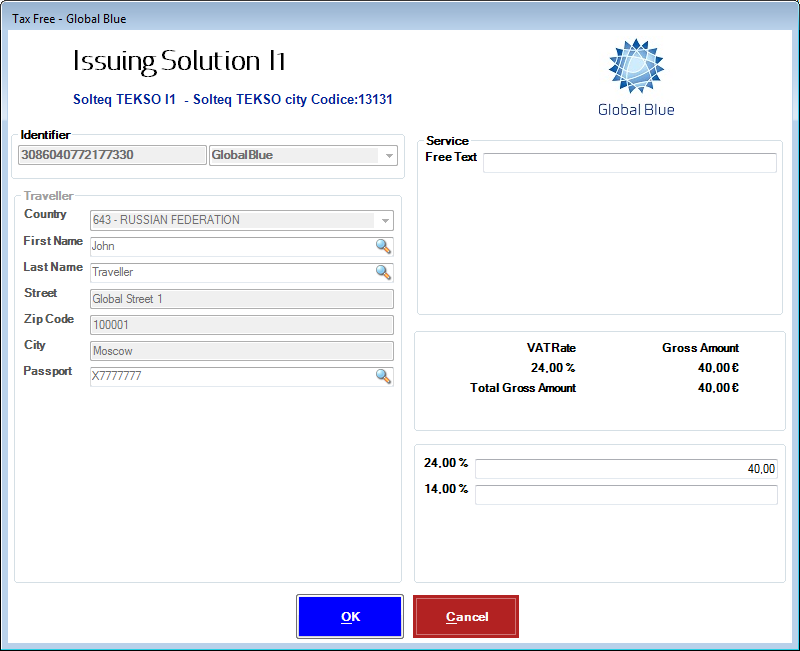Click the Identifier number field
The height and width of the screenshot is (651, 800).
coord(111,155)
